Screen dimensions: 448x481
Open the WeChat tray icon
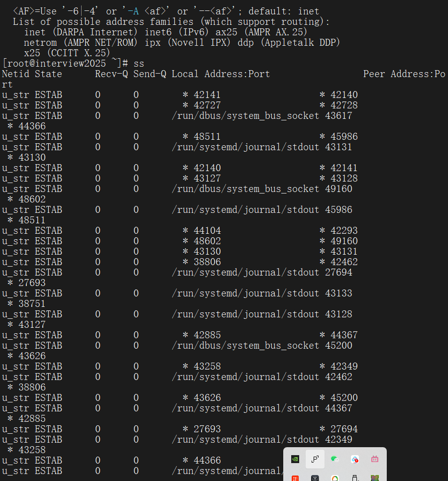pyautogui.click(x=335, y=459)
